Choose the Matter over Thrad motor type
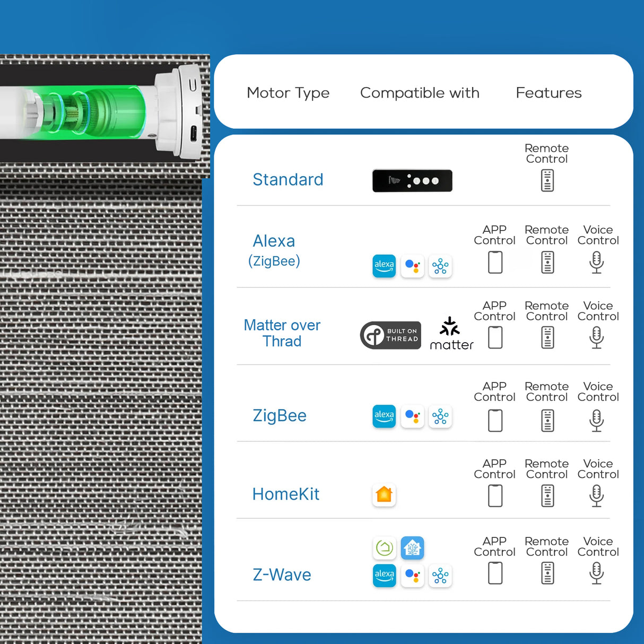 [x=282, y=333]
